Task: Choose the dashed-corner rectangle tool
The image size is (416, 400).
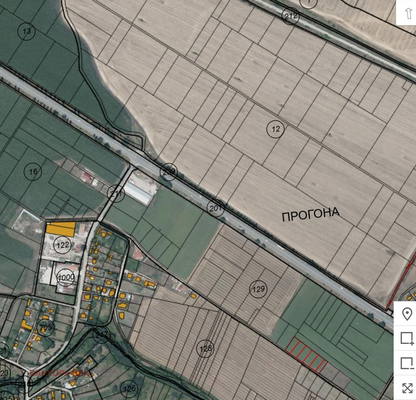Action: click(407, 363)
